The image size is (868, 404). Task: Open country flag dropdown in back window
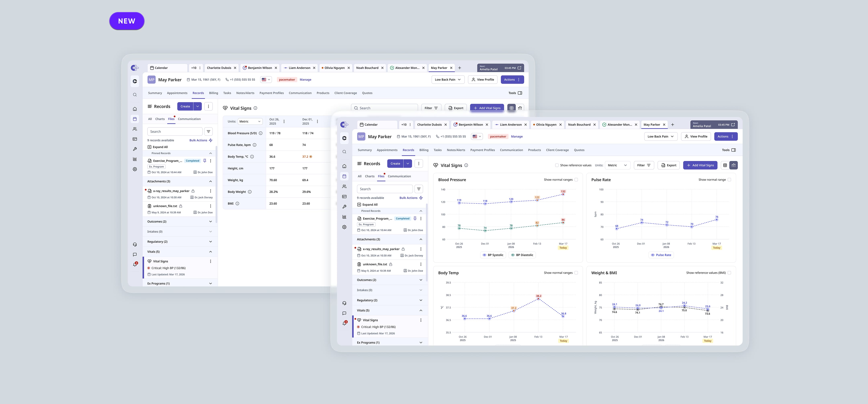tap(266, 80)
